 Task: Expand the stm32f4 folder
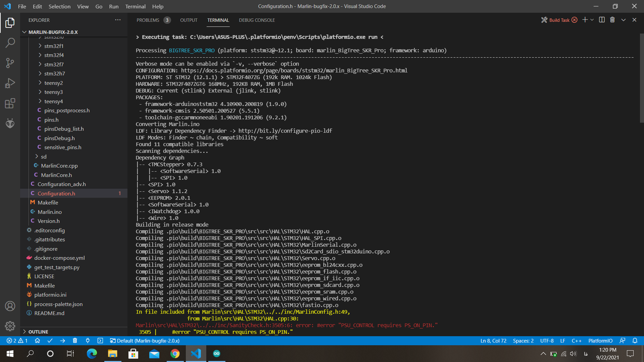[x=54, y=55]
